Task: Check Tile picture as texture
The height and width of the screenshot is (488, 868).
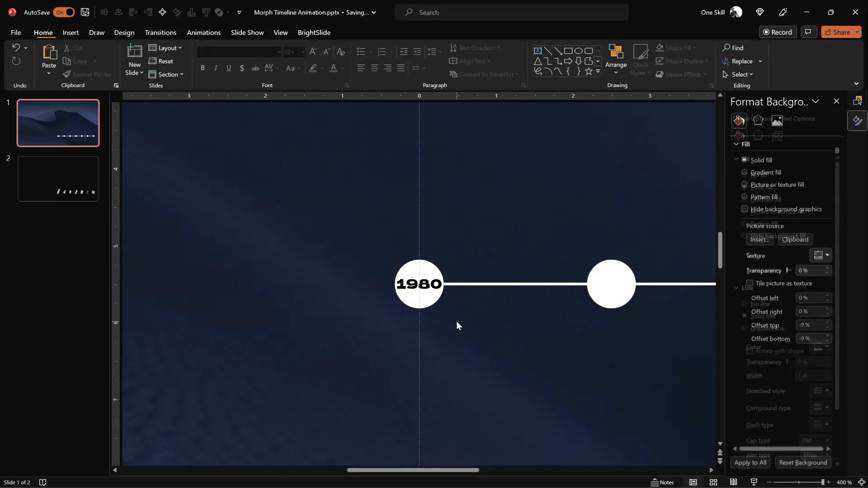Action: click(x=750, y=283)
